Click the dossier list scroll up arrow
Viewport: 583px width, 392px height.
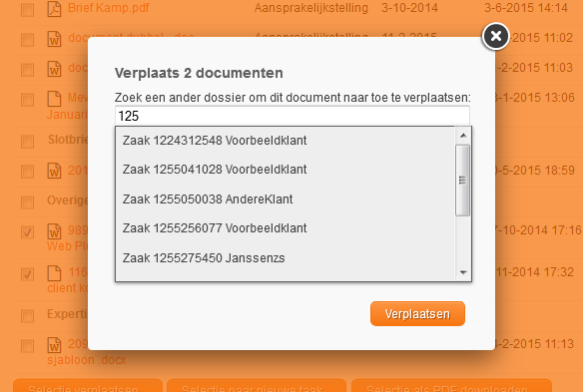click(x=463, y=136)
